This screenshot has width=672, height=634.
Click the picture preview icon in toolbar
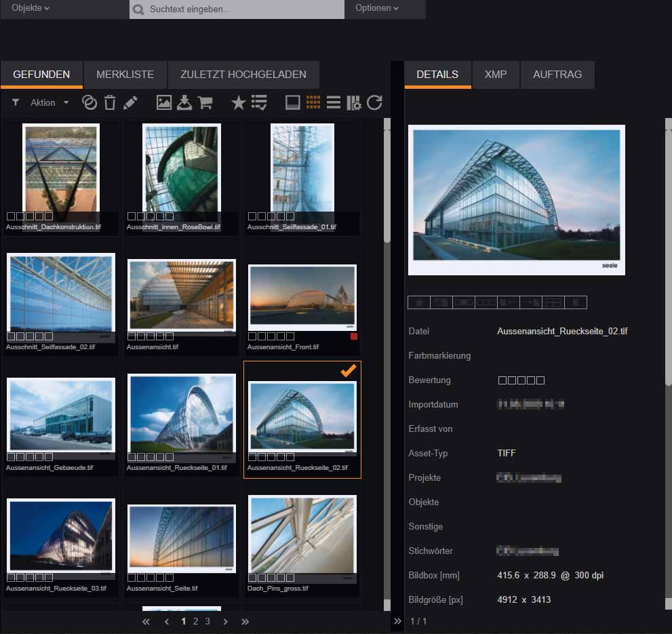(x=163, y=102)
